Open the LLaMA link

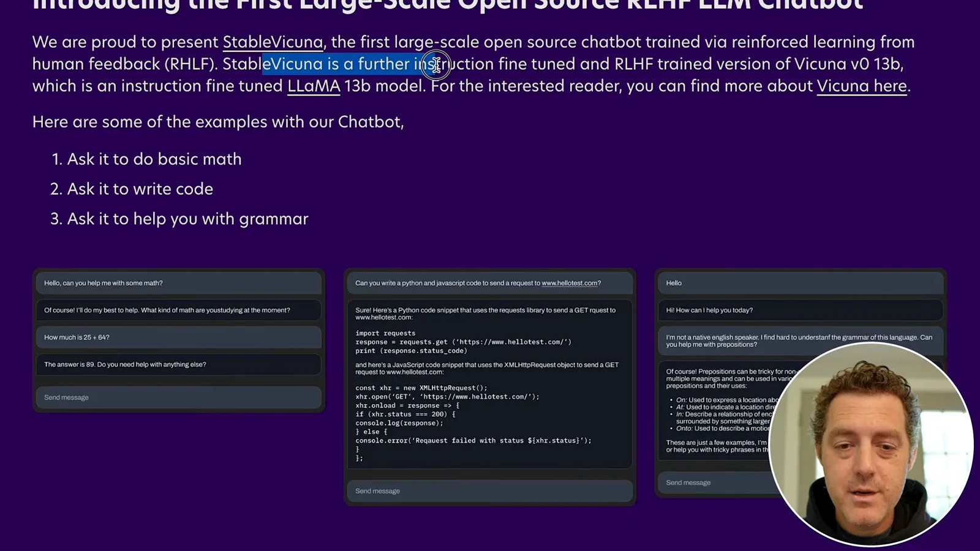[314, 86]
